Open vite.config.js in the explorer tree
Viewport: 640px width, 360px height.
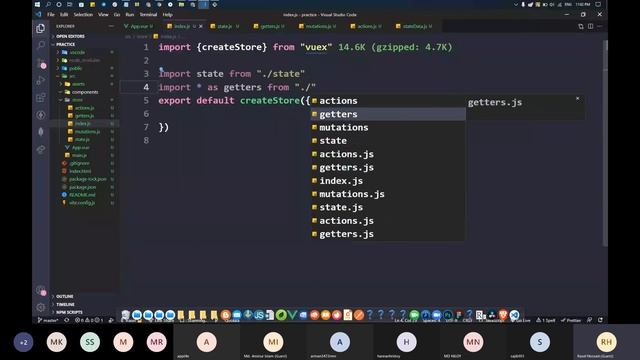click(x=82, y=202)
